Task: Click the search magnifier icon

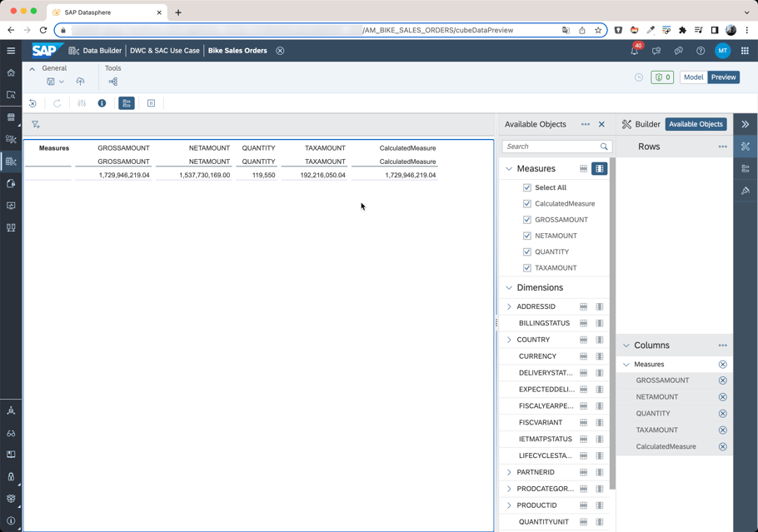Action: pyautogui.click(x=604, y=147)
